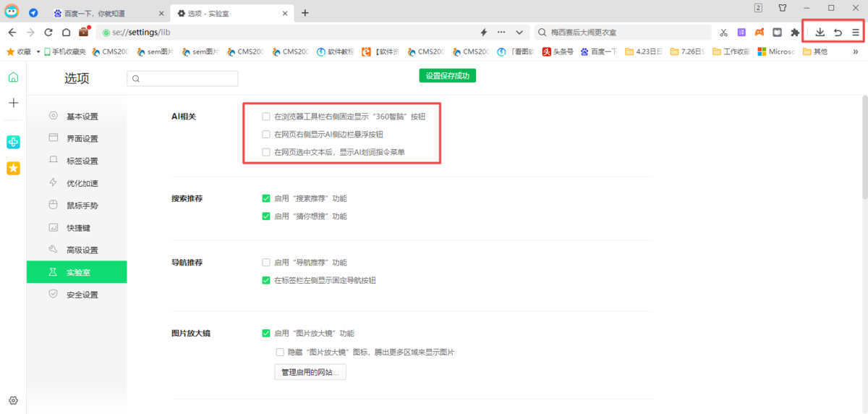Uncheck 启用"搜索推荐"功能

coord(266,198)
